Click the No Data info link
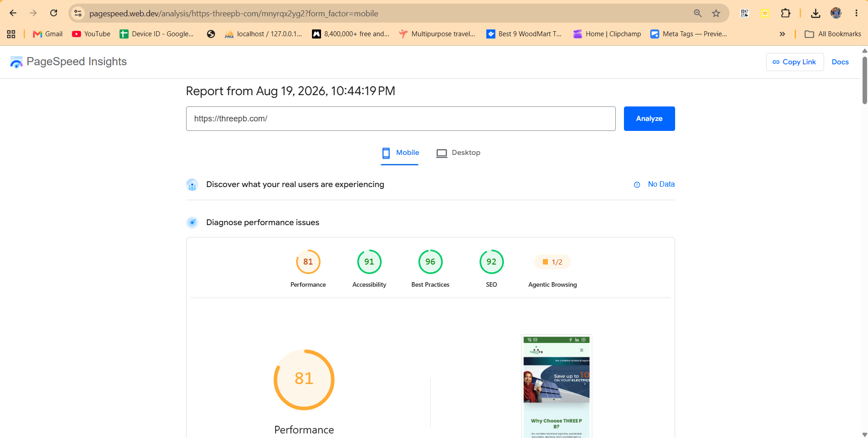This screenshot has height=438, width=868. 654,184
